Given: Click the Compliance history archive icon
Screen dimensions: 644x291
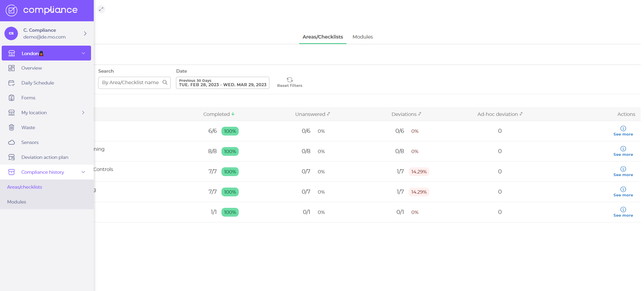Looking at the screenshot, I should [12, 172].
